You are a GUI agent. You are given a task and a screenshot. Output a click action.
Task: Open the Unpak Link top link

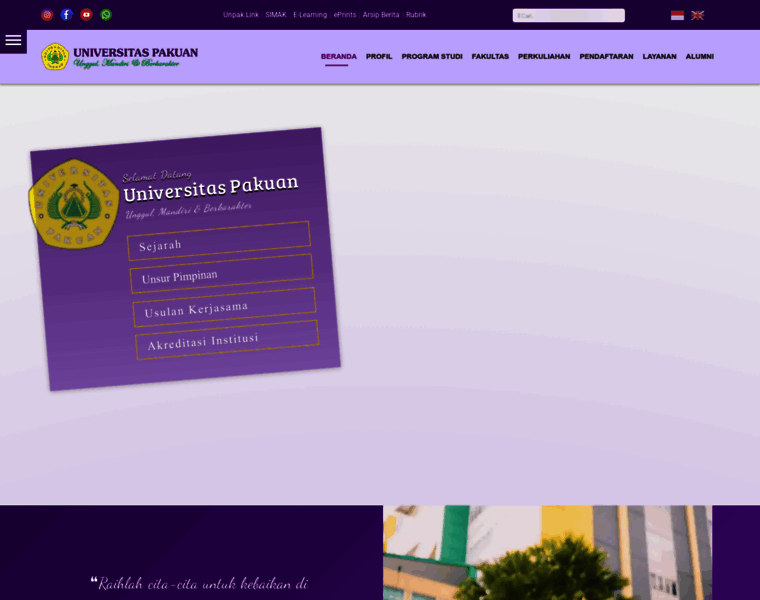[x=240, y=15]
